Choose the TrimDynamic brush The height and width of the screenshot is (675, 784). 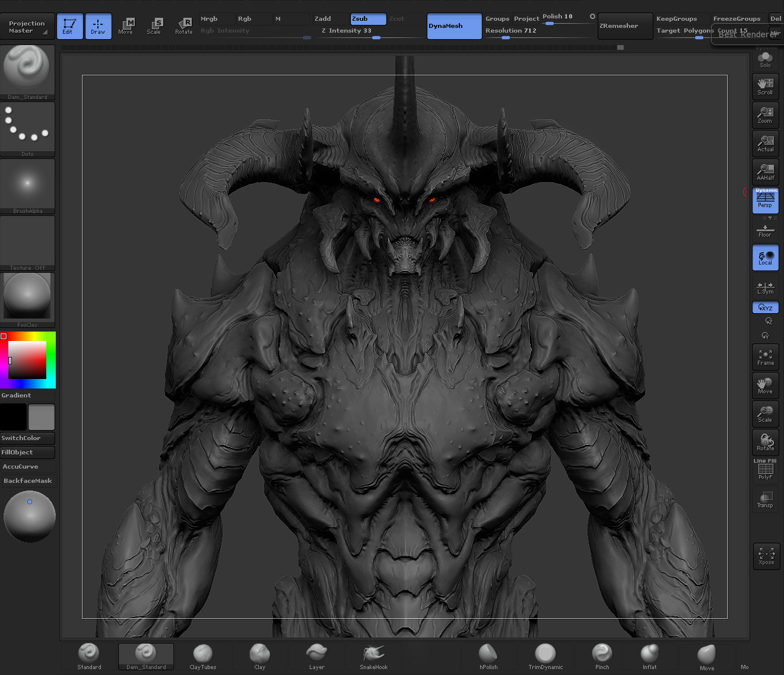tap(545, 657)
